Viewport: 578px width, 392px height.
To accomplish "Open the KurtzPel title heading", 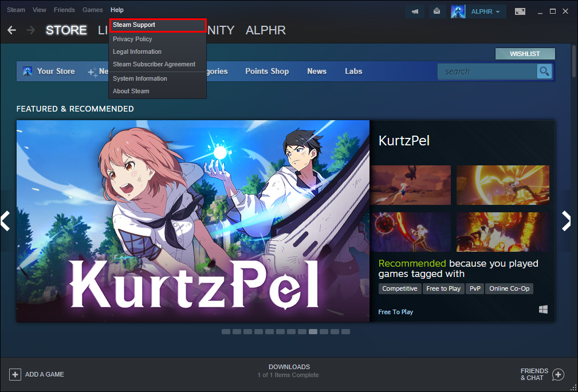I will (x=404, y=140).
